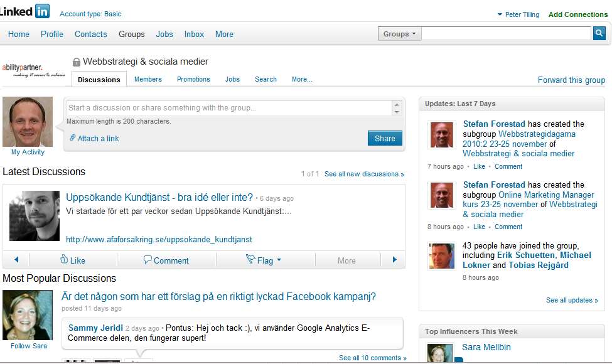Open the afaforsakring.se URL link
612x364 pixels.
pos(159,239)
